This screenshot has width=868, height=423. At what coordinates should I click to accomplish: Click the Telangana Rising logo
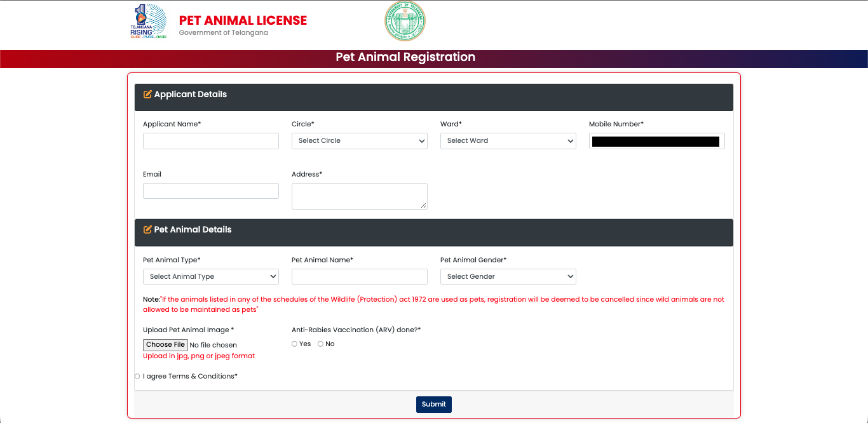tap(148, 22)
